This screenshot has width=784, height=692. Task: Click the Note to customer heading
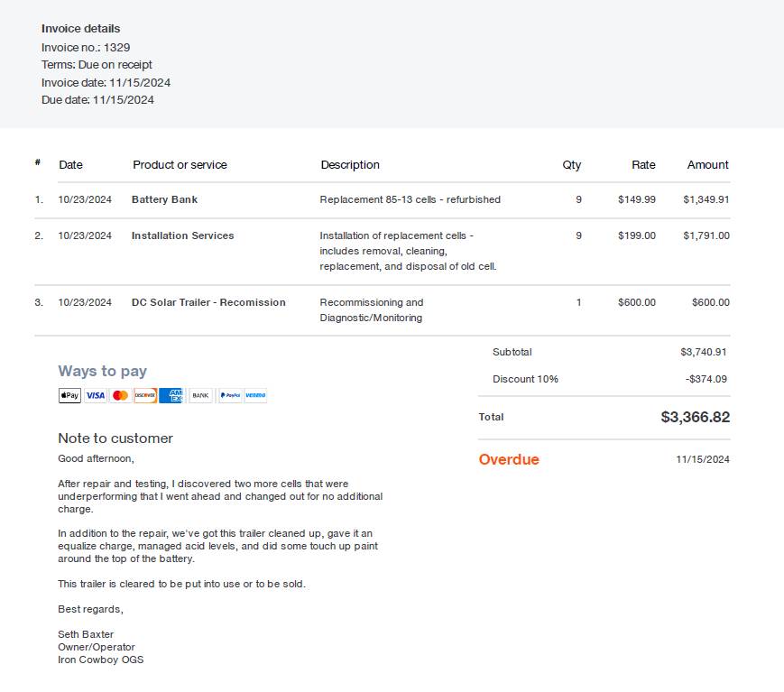115,438
